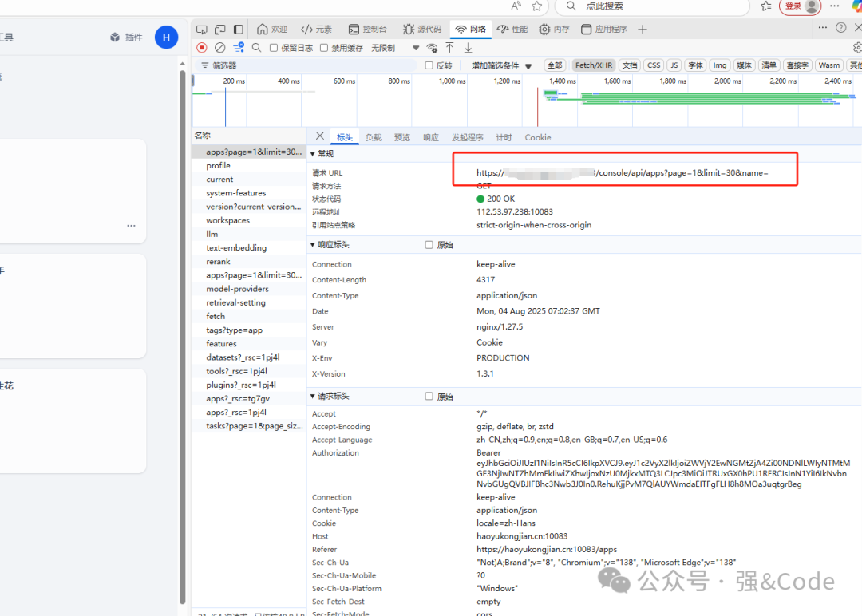Click the 登录 profile button

[x=800, y=6]
